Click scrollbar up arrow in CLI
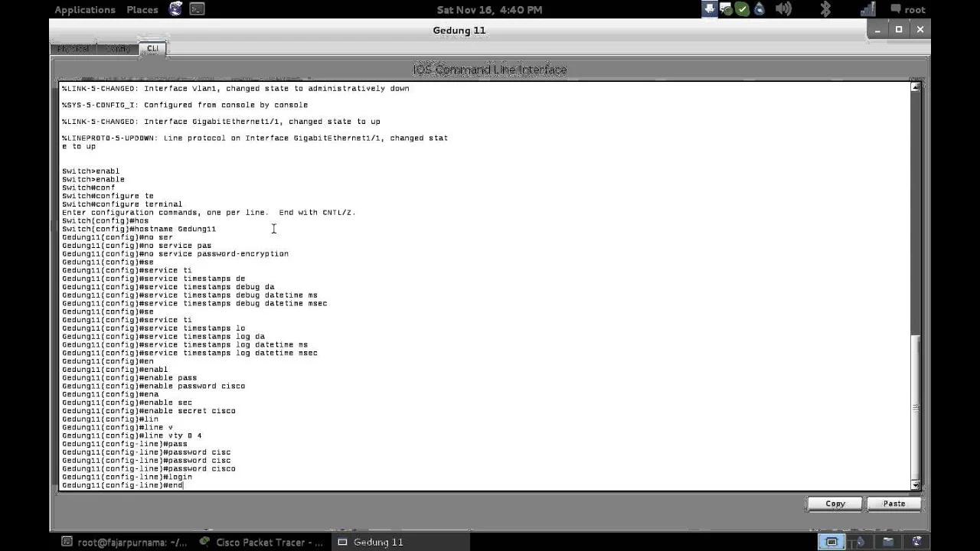Viewport: 980px width, 551px height. point(915,87)
